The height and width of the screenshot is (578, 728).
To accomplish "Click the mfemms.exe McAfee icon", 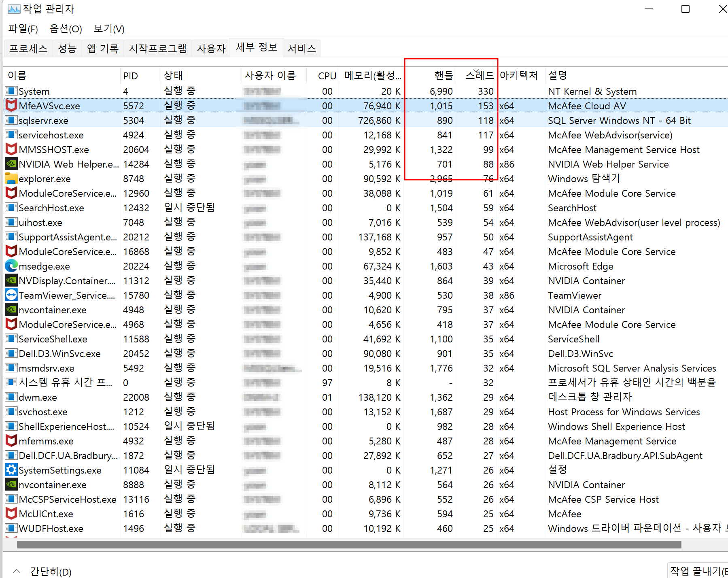I will (x=11, y=441).
